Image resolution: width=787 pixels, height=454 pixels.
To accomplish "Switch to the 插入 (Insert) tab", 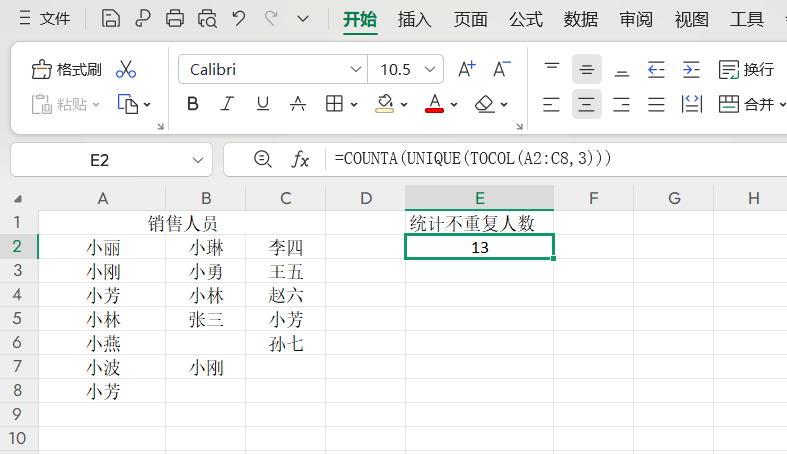I will coord(414,19).
